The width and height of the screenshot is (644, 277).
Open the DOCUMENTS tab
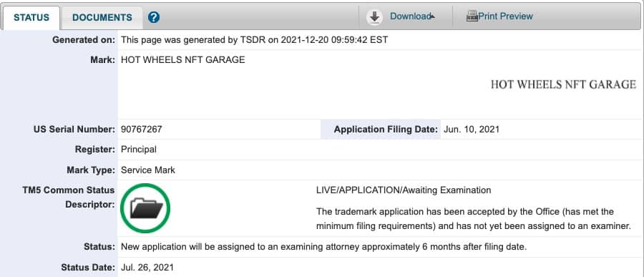point(102,18)
